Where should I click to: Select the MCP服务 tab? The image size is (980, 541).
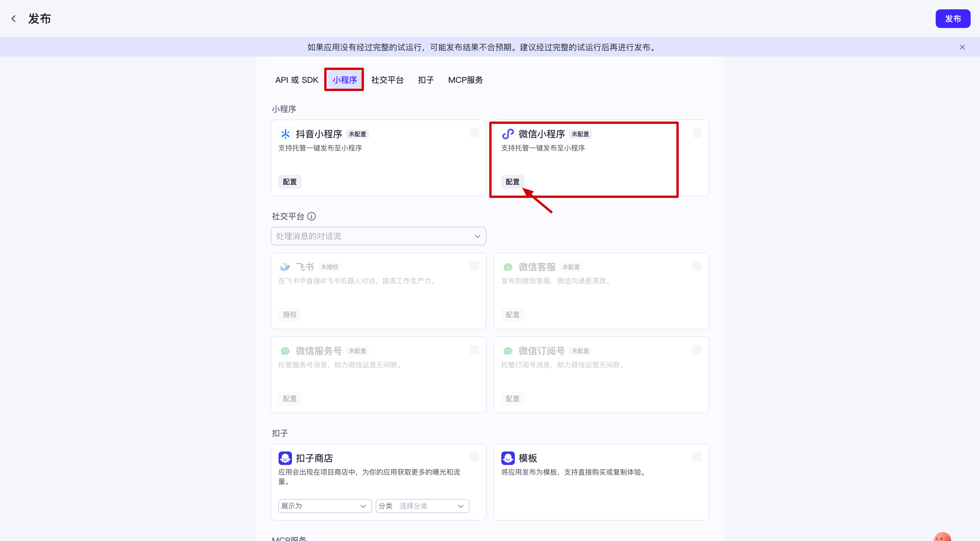click(465, 80)
